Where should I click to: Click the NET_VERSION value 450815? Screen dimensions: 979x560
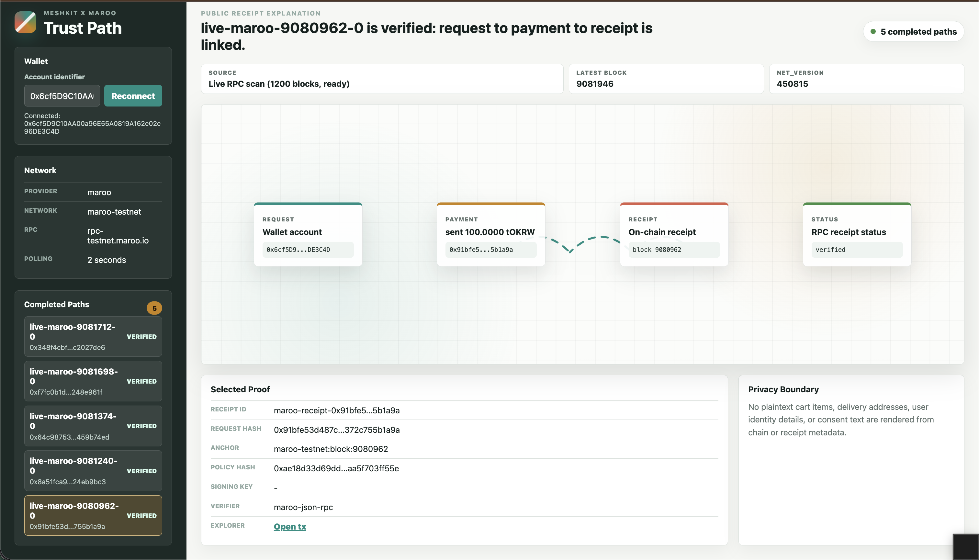coord(793,84)
